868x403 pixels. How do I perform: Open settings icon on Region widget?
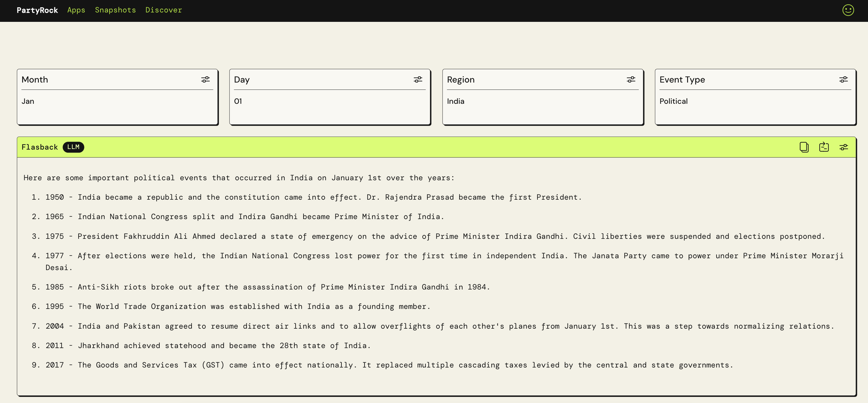click(631, 80)
